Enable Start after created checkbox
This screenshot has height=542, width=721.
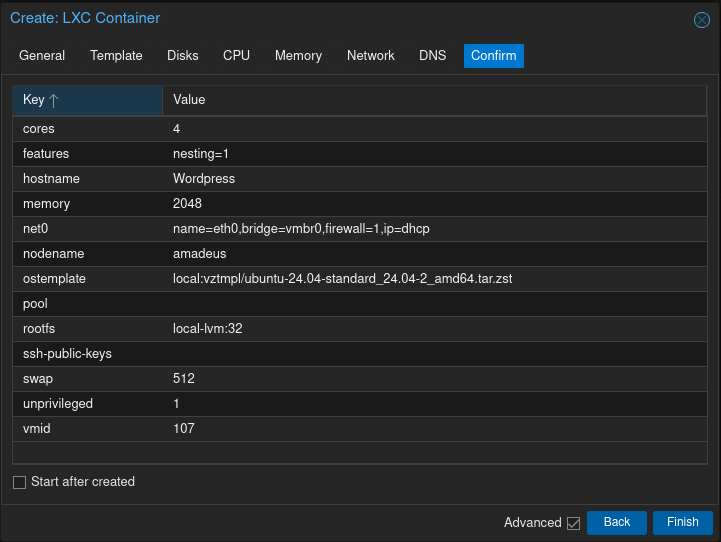(x=20, y=482)
